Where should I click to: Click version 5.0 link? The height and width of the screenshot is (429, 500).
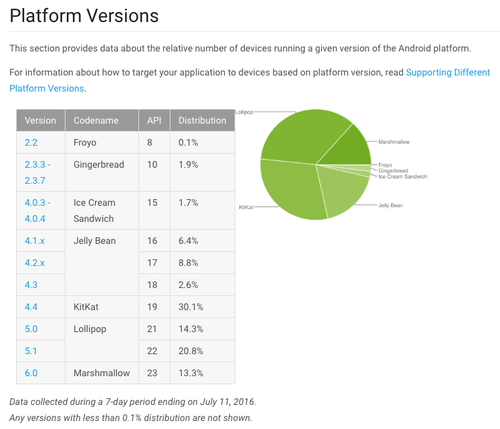[31, 329]
